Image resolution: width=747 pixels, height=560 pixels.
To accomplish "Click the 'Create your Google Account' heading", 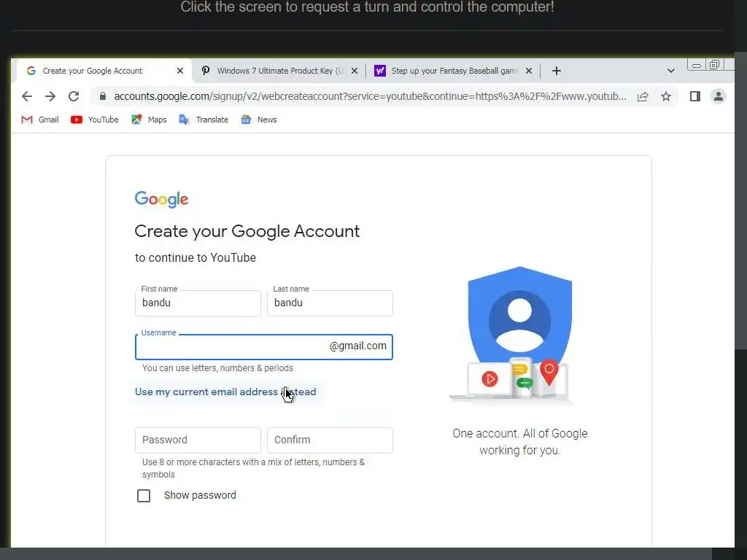I will pos(247,231).
